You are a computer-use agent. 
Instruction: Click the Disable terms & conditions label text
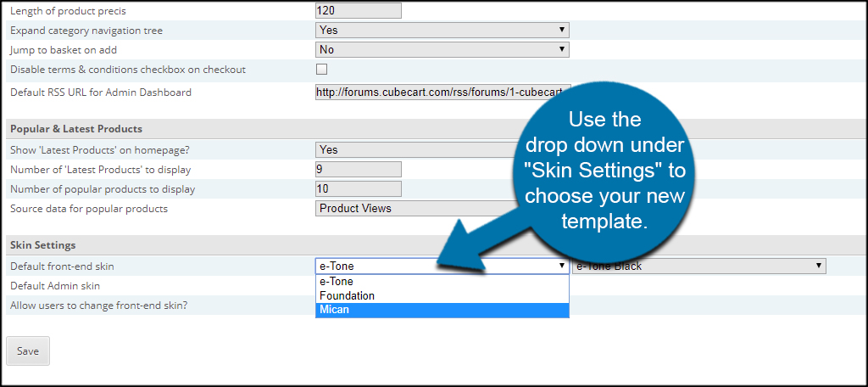point(127,70)
